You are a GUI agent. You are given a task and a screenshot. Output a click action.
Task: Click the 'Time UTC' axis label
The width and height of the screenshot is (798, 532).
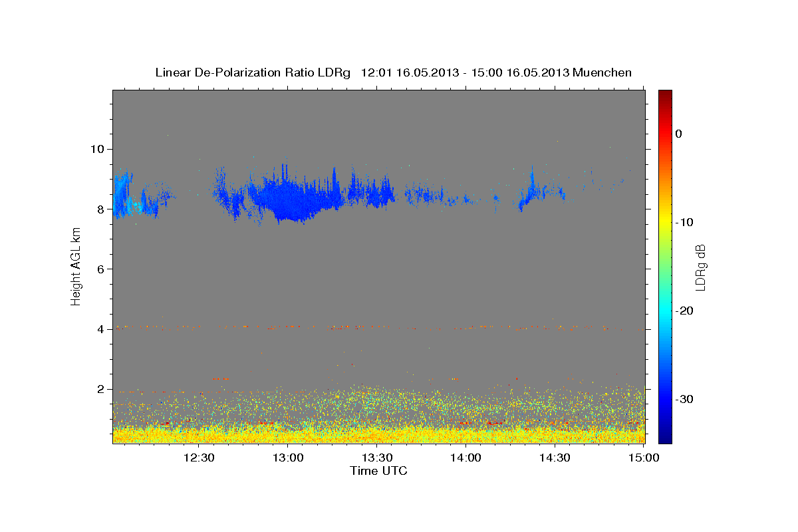[378, 471]
